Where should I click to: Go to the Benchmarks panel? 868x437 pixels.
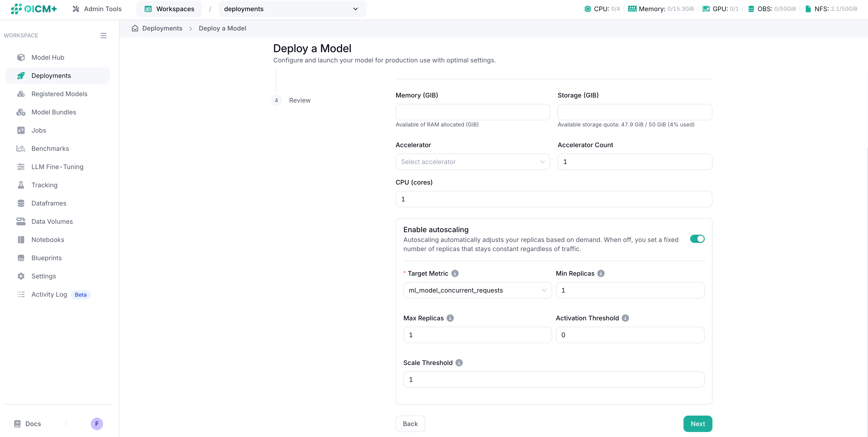[50, 149]
